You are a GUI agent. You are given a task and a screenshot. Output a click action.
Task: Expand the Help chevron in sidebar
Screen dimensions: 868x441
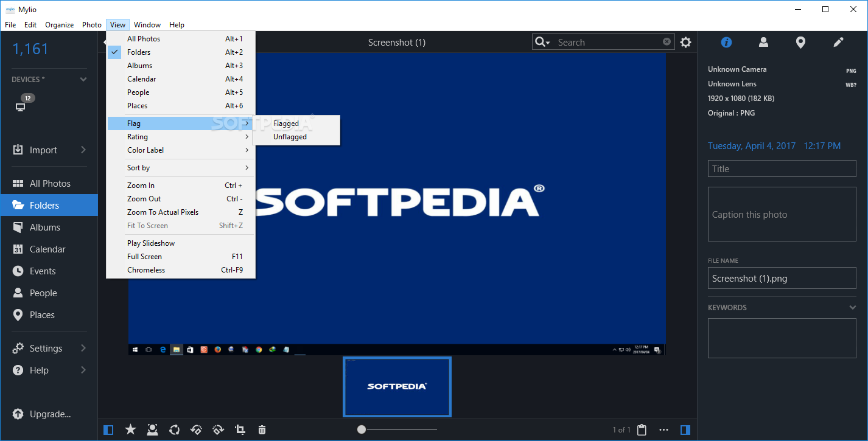click(83, 370)
